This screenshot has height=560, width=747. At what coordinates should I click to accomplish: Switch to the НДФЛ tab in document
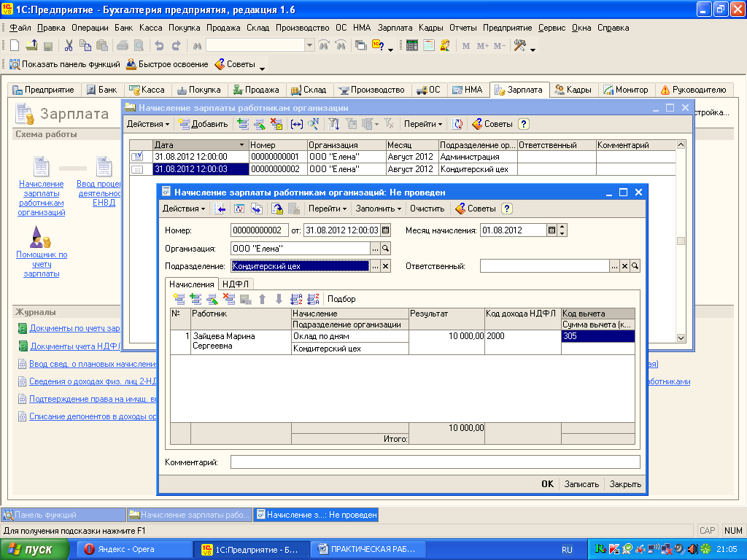[x=236, y=284]
